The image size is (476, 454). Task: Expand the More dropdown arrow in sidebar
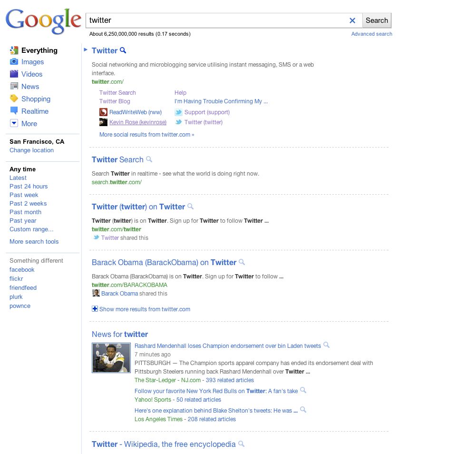point(14,123)
